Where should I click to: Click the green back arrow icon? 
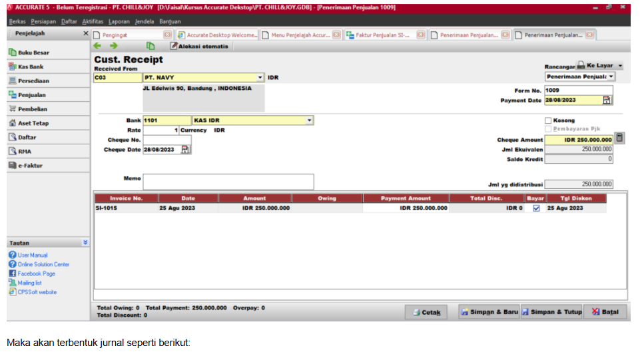coord(98,46)
